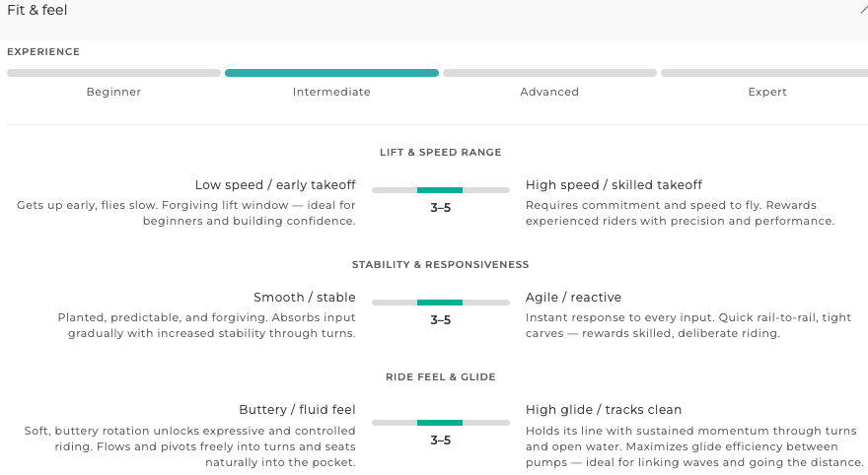Click the Stability & Responsiveness slider bar
Screen dimensions: 868x475
[x=441, y=303]
